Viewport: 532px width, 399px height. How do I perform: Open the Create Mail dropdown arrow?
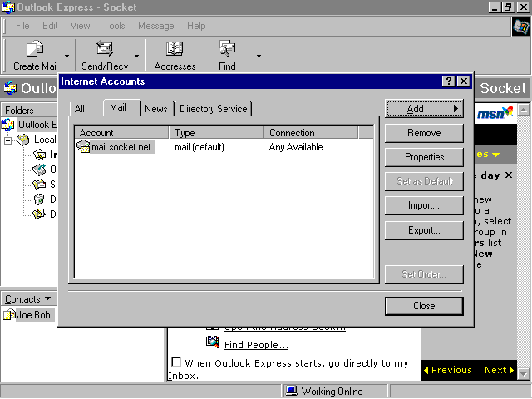66,56
